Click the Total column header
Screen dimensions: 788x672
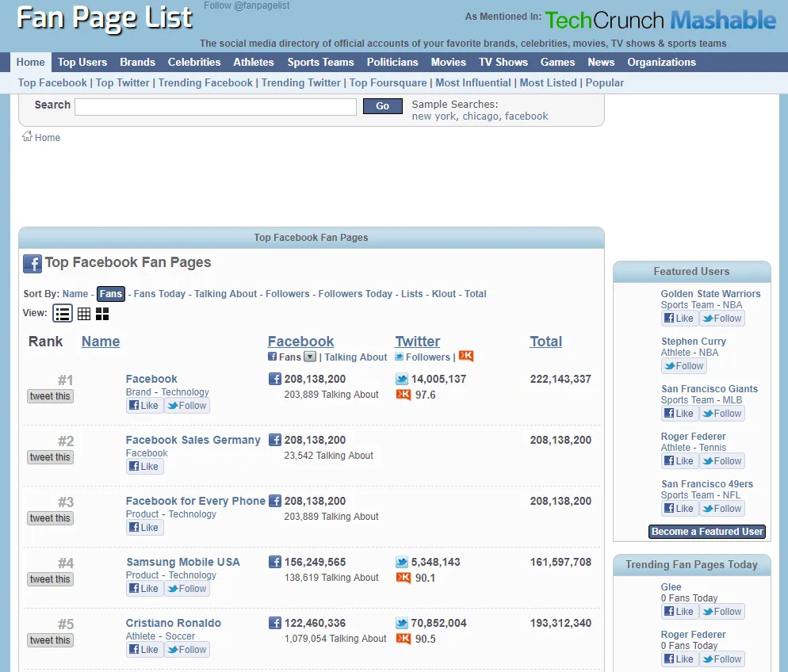[545, 342]
